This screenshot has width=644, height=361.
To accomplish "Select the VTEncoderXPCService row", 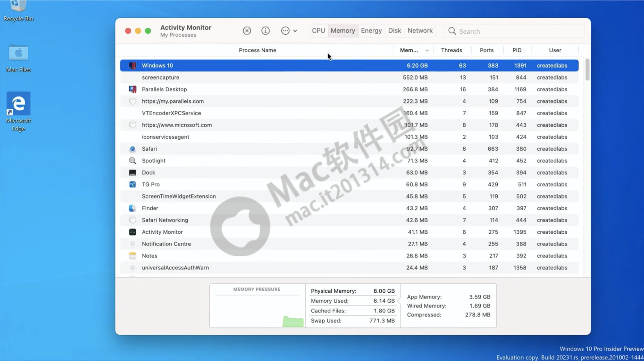I will coord(349,113).
